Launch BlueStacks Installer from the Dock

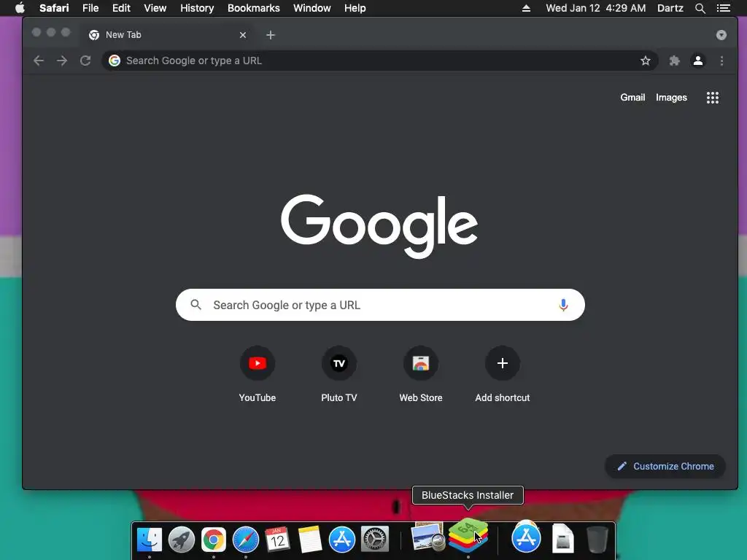point(468,536)
